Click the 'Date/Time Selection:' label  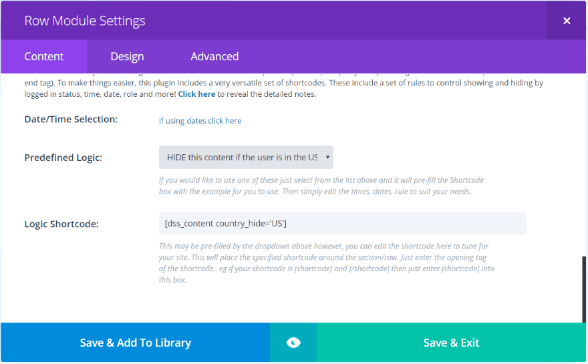pos(71,120)
